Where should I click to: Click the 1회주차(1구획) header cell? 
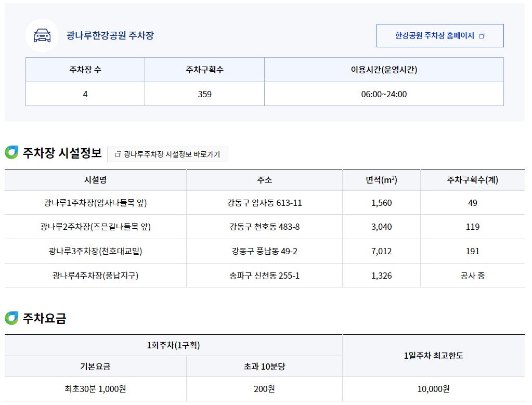click(x=173, y=345)
